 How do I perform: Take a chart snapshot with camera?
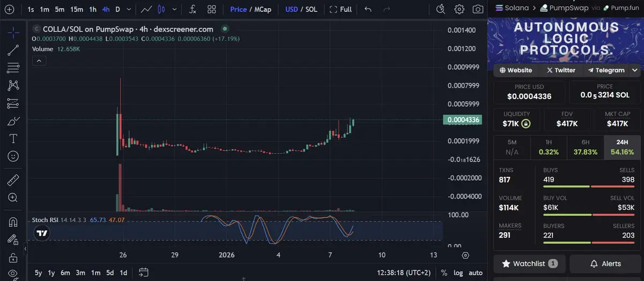(478, 9)
